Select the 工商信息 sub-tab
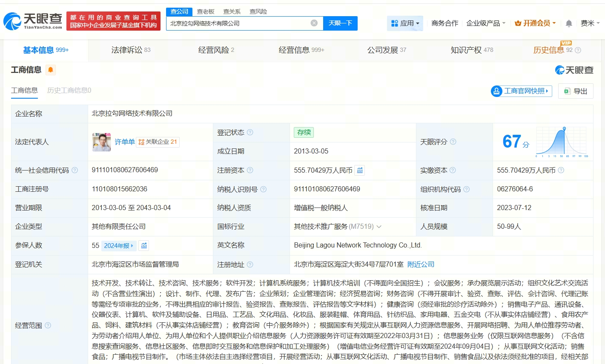Viewport: 605px width, 364px height. point(24,90)
